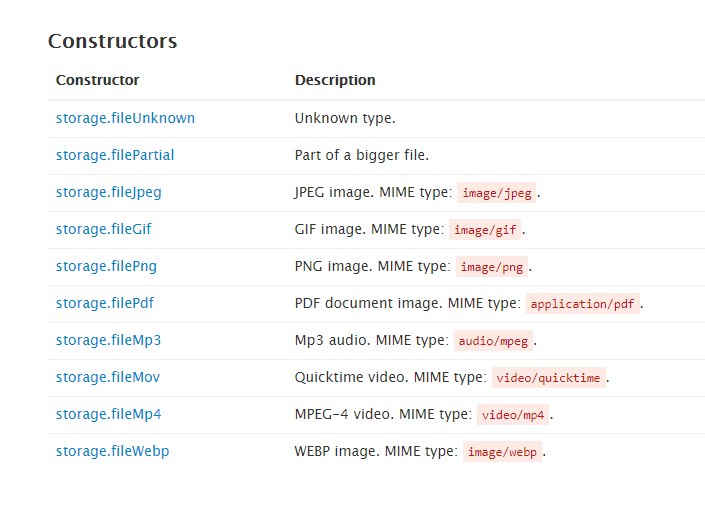Click the audio/mpeg MIME type code

coord(493,341)
